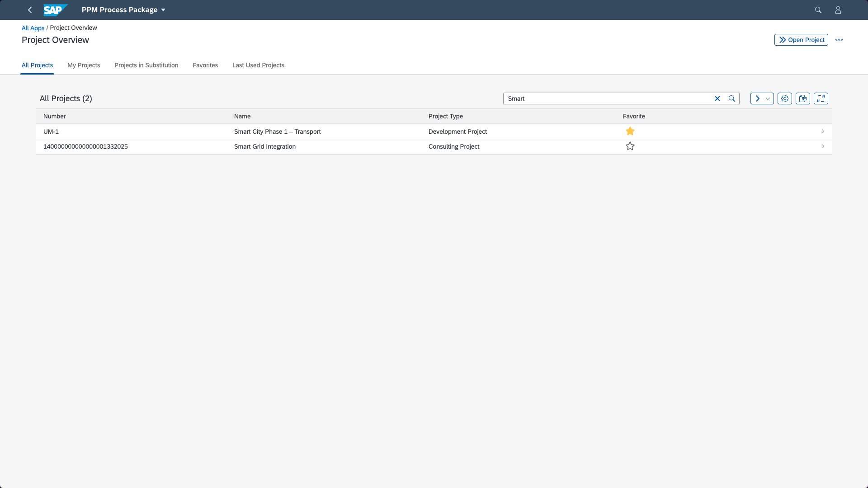Screen dimensions: 868x488
Task: Go back with header arrow icon
Action: click(30, 10)
